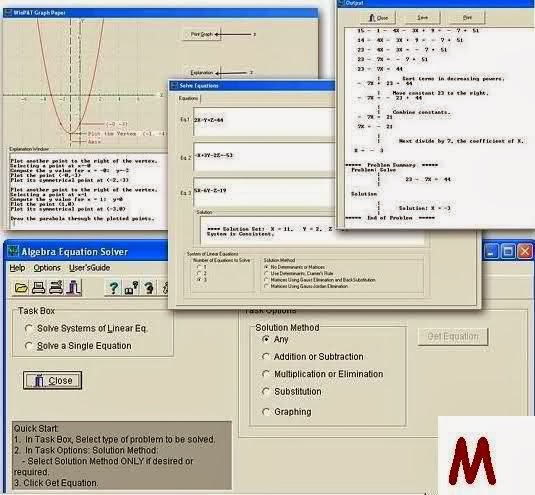This screenshot has width=535, height=495.
Task: Click the Close button in the Output window
Action: click(378, 17)
